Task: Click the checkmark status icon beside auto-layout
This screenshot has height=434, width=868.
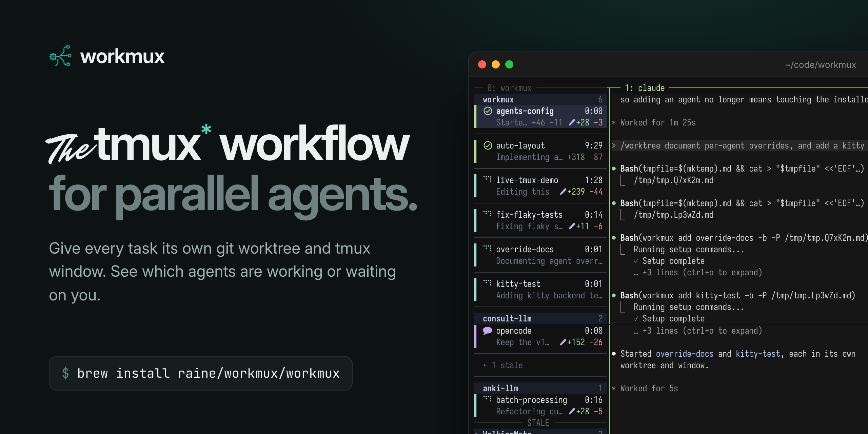Action: tap(488, 145)
